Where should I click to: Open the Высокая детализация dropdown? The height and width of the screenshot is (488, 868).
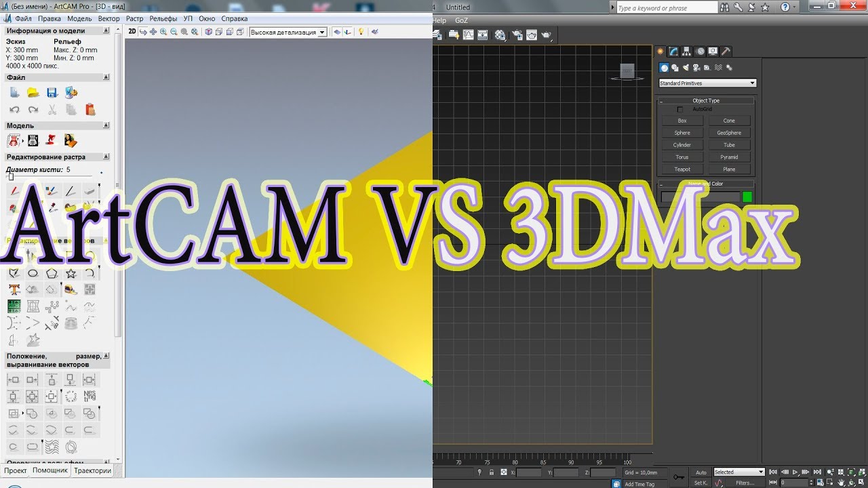click(288, 32)
